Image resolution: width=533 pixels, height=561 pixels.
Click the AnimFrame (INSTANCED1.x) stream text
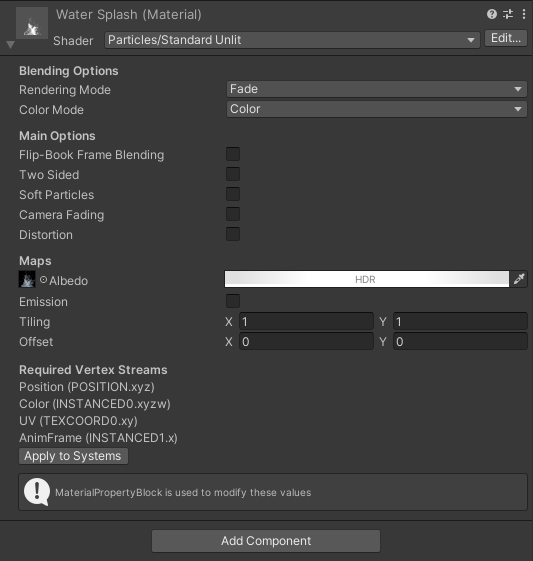98,438
